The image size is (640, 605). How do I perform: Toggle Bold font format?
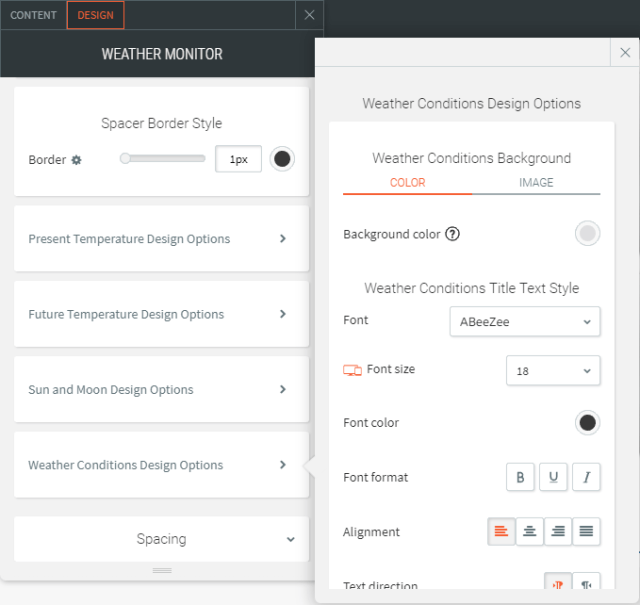[520, 477]
